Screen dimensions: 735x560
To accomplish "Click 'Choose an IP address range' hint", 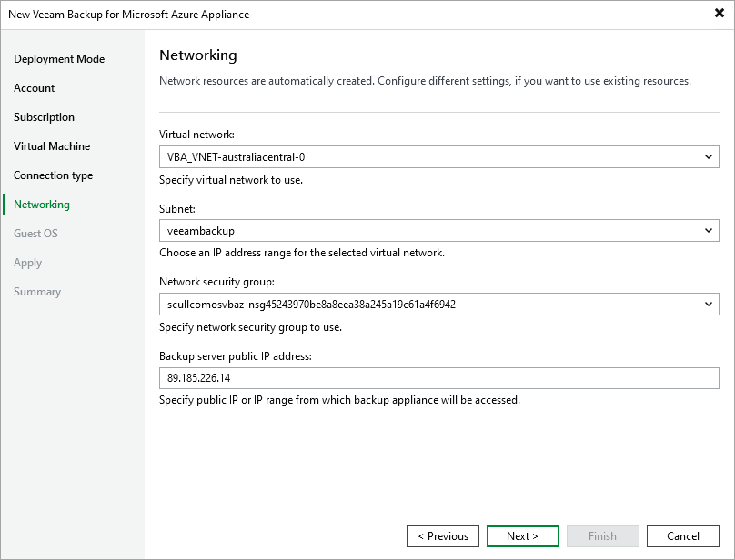I will click(x=302, y=253).
